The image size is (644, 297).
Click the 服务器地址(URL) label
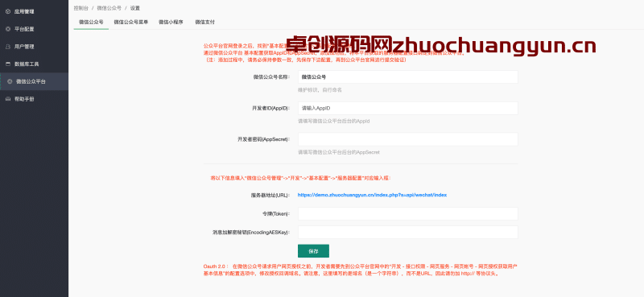click(270, 195)
